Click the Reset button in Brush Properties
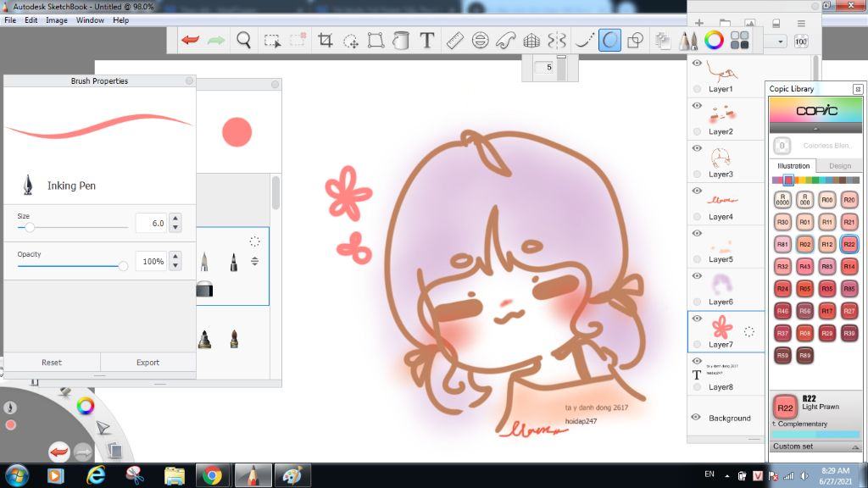 pyautogui.click(x=52, y=363)
